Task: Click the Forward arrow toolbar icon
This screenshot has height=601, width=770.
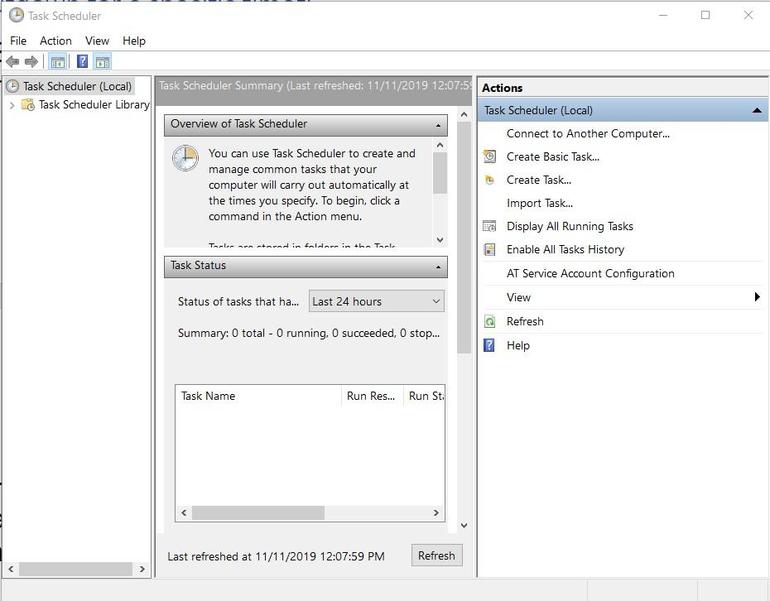Action: [x=31, y=61]
